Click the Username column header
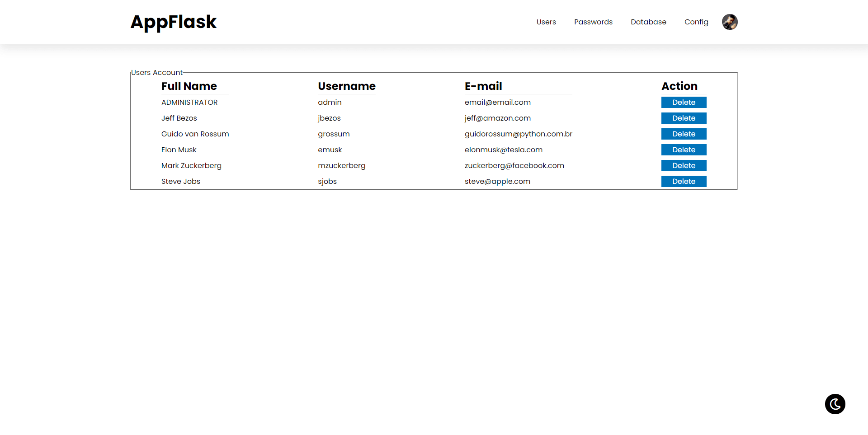This screenshot has height=435, width=868. tap(347, 86)
